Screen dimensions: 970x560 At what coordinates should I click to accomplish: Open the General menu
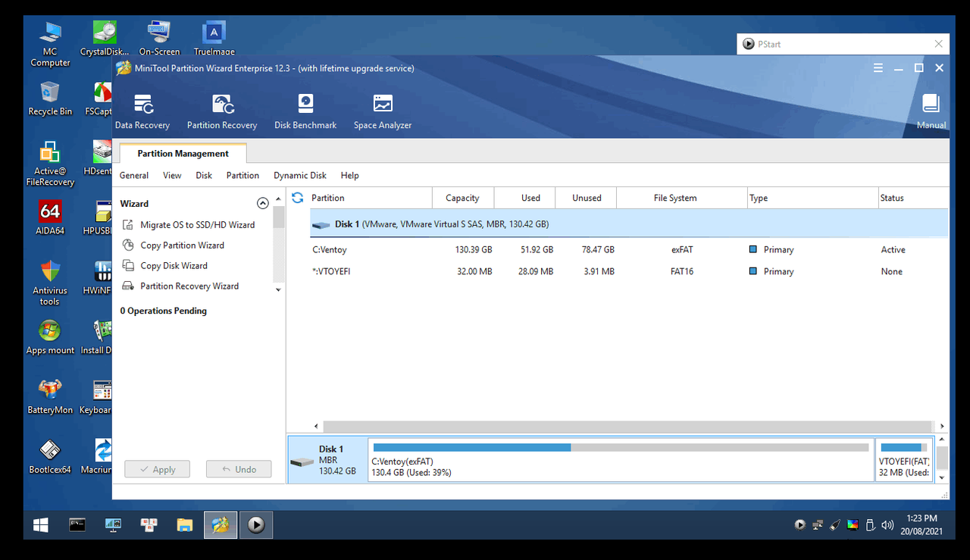134,176
